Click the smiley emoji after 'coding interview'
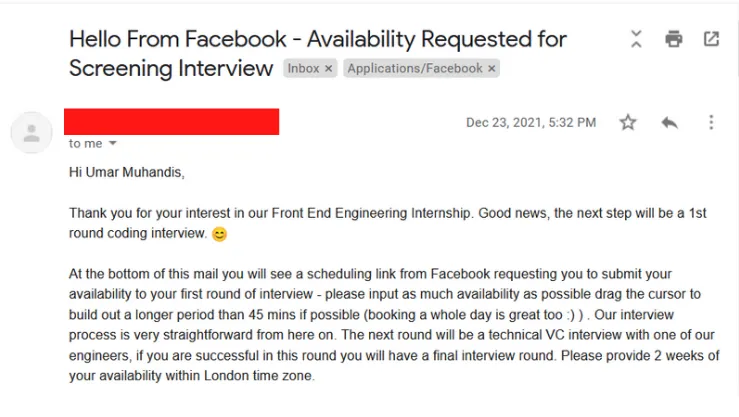The width and height of the screenshot is (739, 417). click(x=219, y=234)
